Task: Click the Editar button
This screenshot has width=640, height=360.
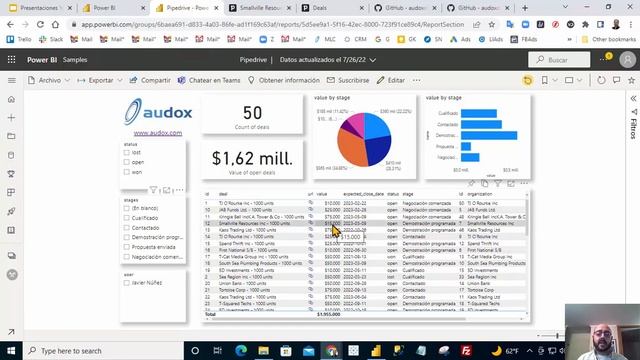Action: [x=391, y=80]
